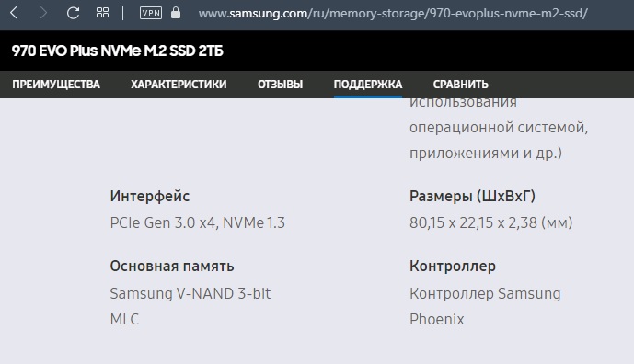Toggle the VPN badge in address bar
Image resolution: width=634 pixels, height=364 pixels.
(x=151, y=13)
